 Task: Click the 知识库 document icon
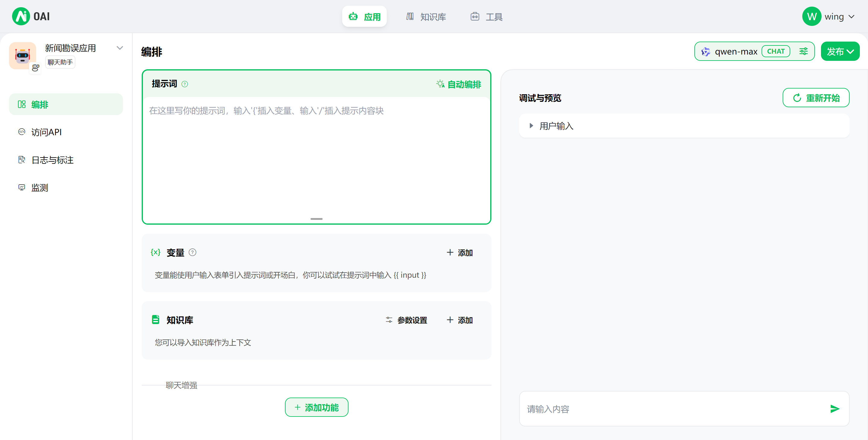click(155, 320)
